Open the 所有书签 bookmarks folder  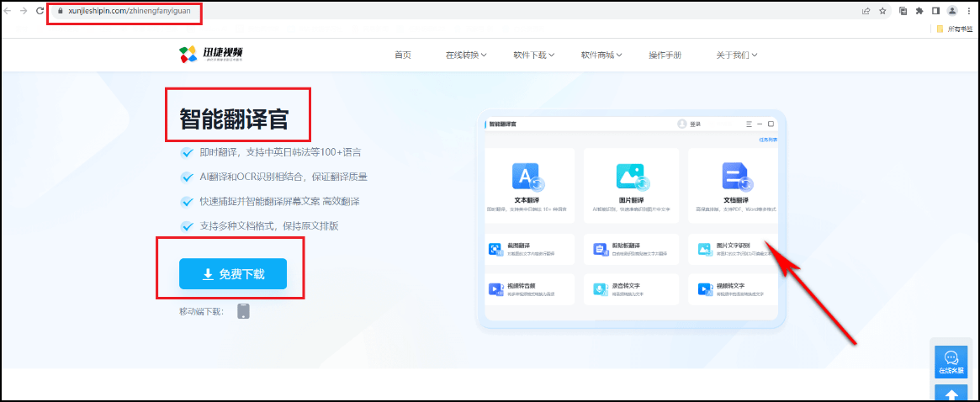coord(955,29)
